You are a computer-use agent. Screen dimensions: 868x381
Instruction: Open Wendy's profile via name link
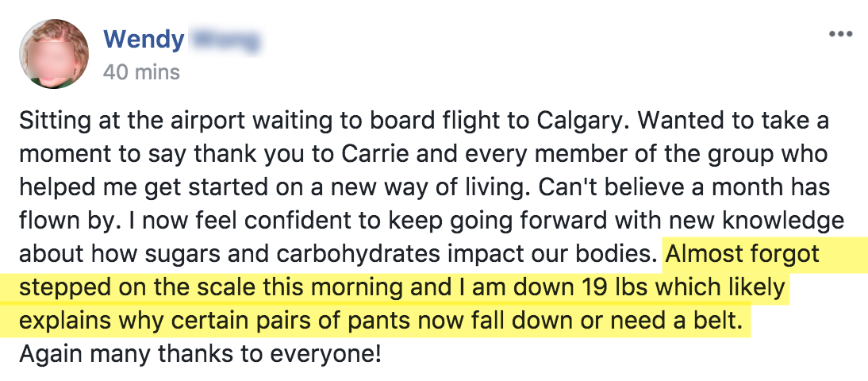(144, 40)
